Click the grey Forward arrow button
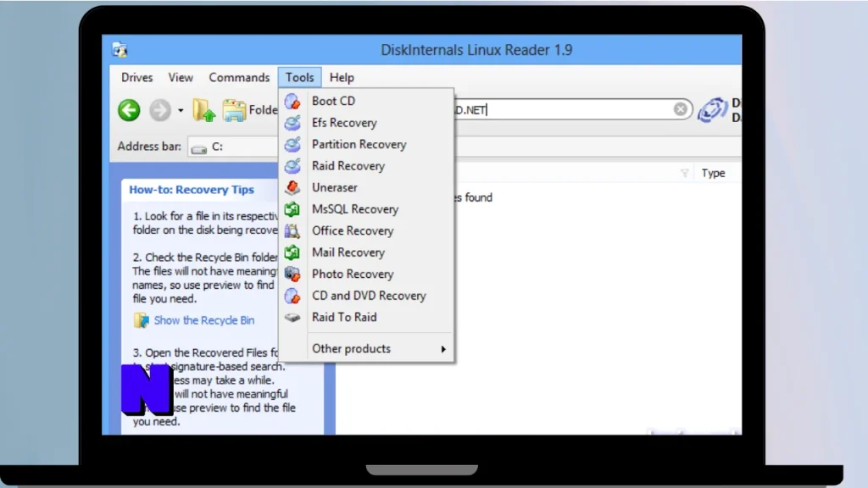The height and width of the screenshot is (488, 868). pyautogui.click(x=160, y=110)
